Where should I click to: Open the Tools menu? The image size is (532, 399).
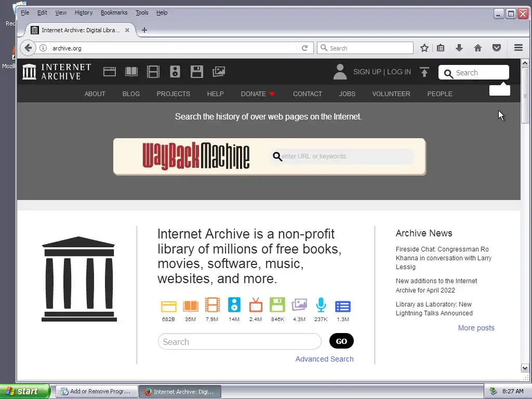(142, 12)
